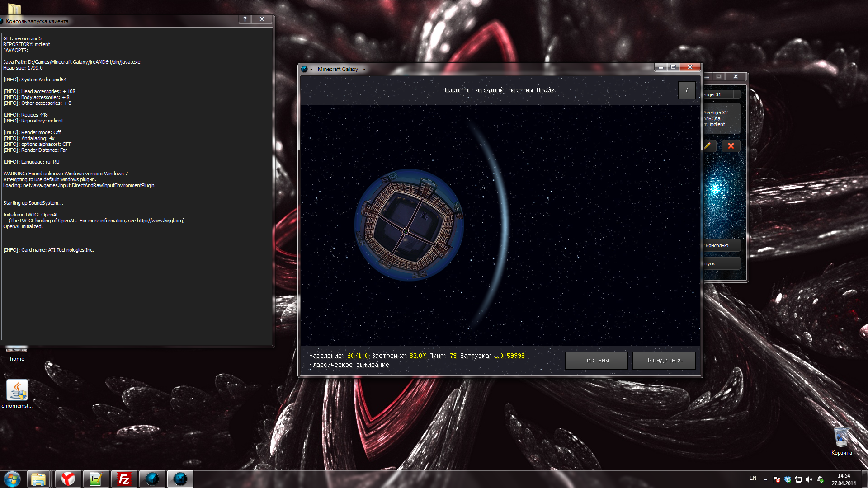Open the question mark help button in Minecraft Galaxy

pyautogui.click(x=686, y=90)
